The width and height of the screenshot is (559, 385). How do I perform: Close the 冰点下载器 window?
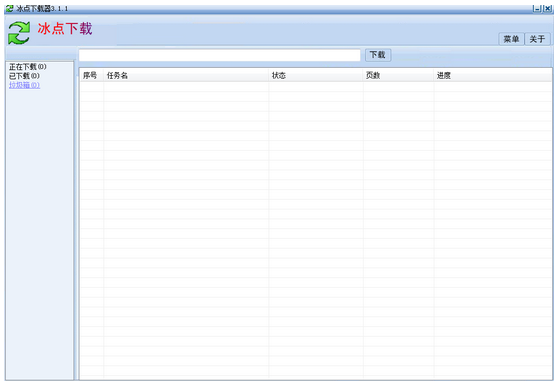tap(547, 9)
